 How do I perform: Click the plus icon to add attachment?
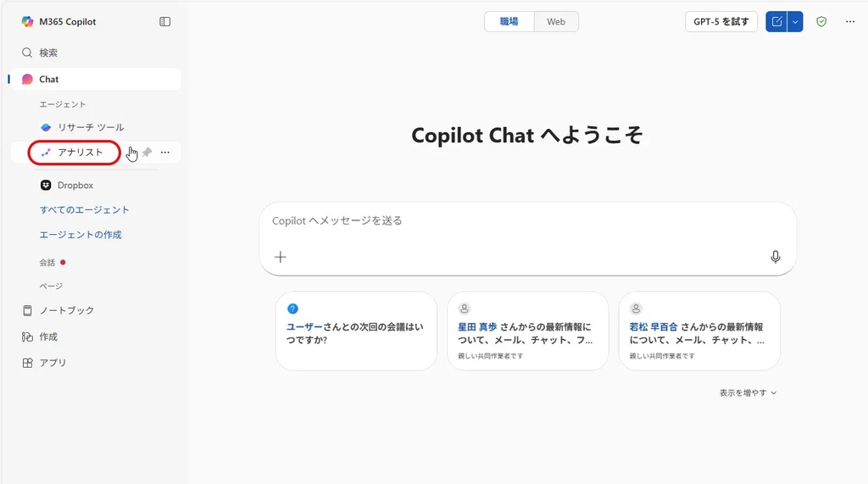point(281,257)
